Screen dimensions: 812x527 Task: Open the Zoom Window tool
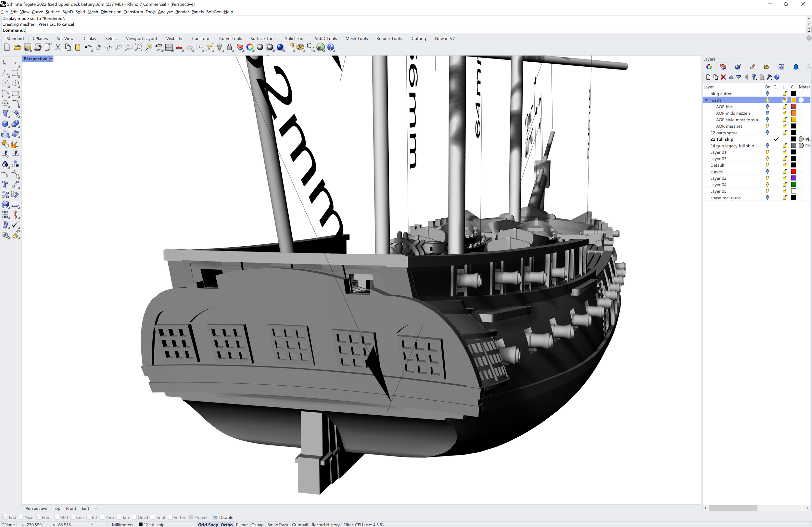point(128,47)
